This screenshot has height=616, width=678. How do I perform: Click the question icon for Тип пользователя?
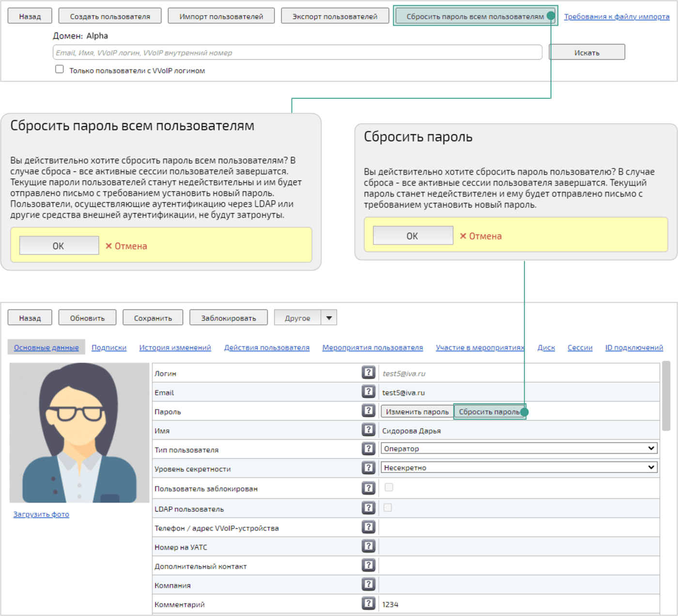(368, 449)
